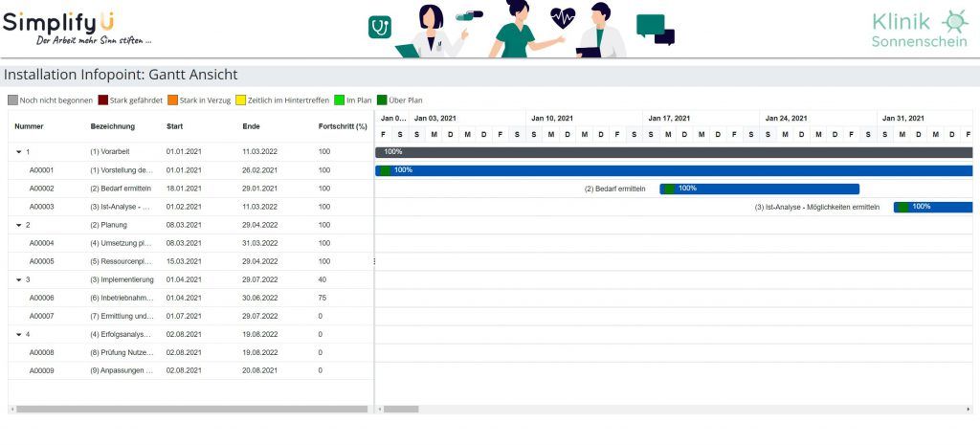Click the heart rate icon in the banner
This screenshot has width=980, height=445.
(563, 17)
